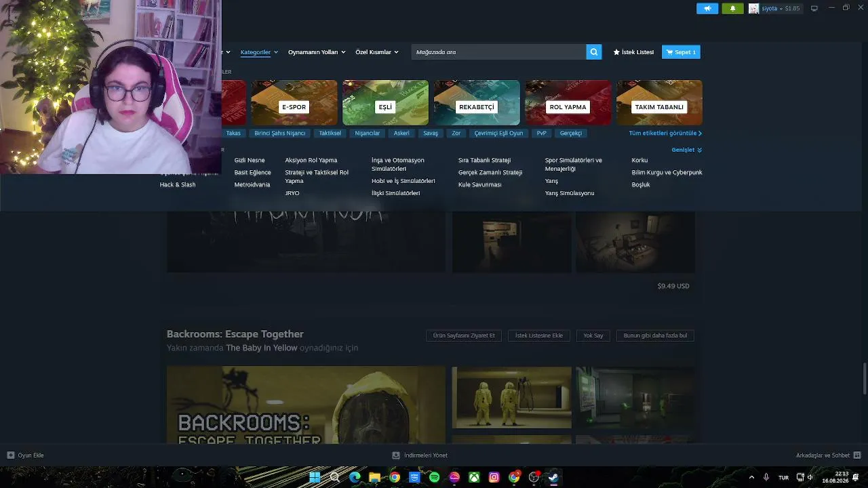868x488 pixels.
Task: Open the Korku genre link
Action: click(639, 161)
